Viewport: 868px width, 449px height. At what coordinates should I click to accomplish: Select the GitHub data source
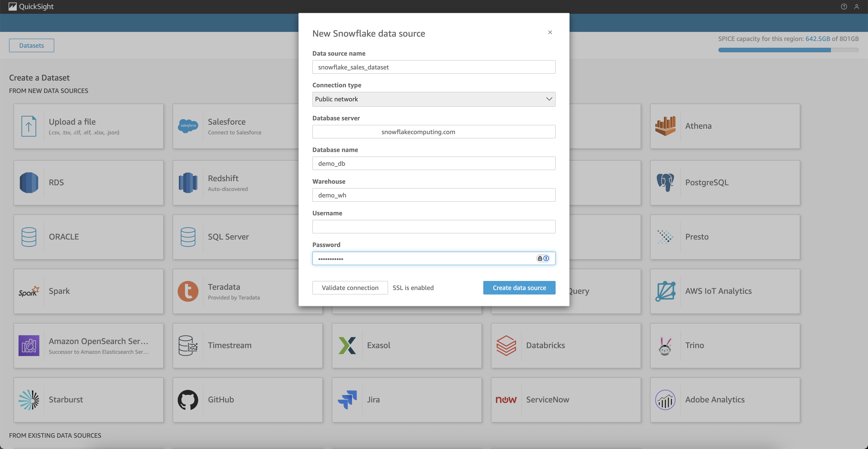(x=247, y=399)
